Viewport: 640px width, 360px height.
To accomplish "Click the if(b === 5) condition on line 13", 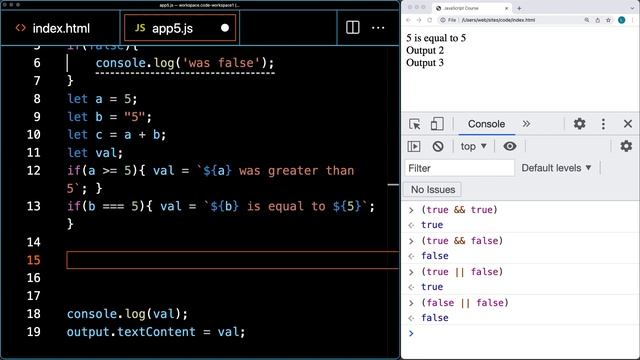I will [x=106, y=206].
